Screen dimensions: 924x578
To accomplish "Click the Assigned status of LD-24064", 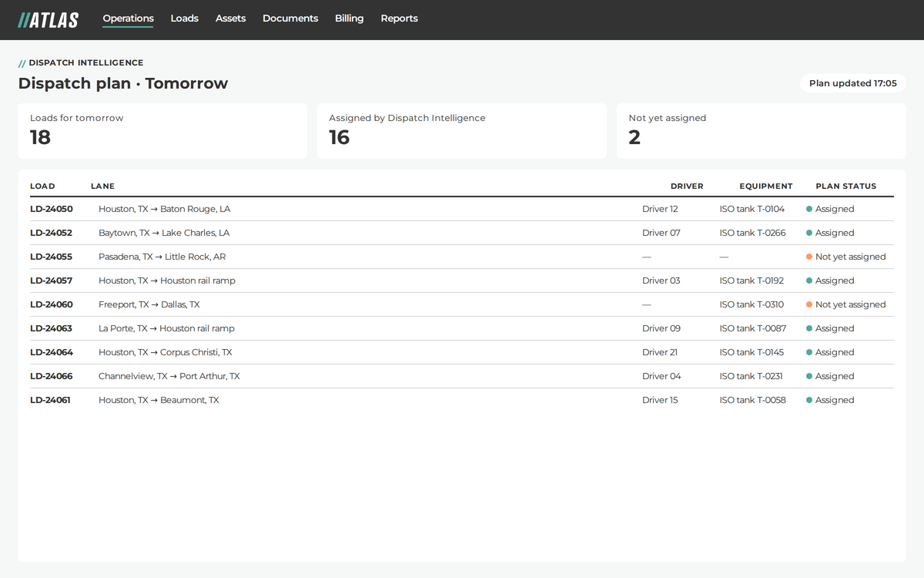I will pyautogui.click(x=830, y=352).
